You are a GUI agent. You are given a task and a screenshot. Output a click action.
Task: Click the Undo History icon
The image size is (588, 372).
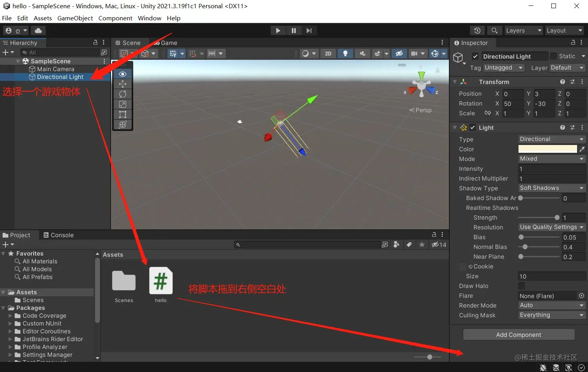tap(477, 30)
